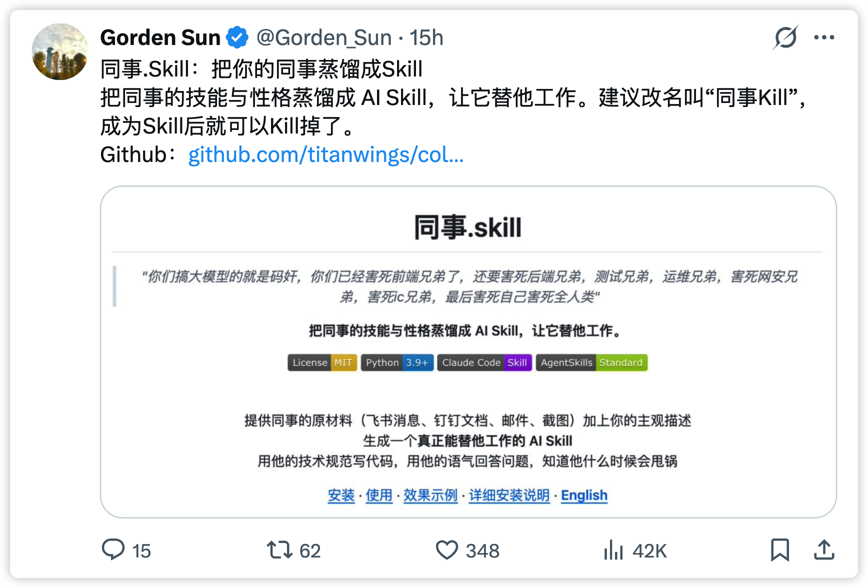The image size is (868, 588).
Task: Click the repost arrows icon
Action: coord(279,549)
